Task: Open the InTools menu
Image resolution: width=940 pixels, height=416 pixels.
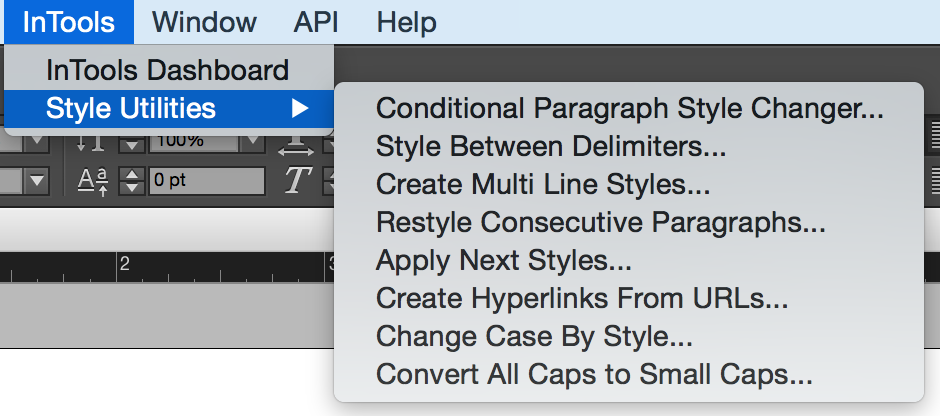Action: (68, 22)
